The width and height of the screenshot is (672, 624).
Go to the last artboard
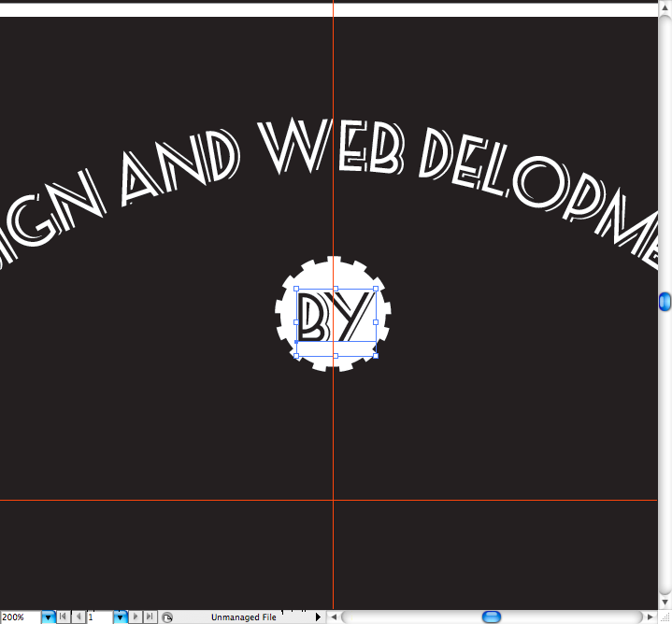pos(150,617)
